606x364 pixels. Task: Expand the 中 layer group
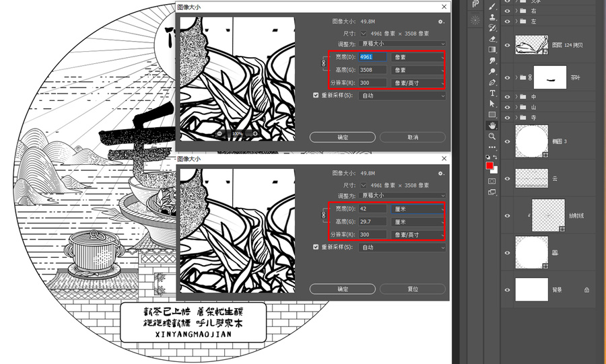coord(516,97)
